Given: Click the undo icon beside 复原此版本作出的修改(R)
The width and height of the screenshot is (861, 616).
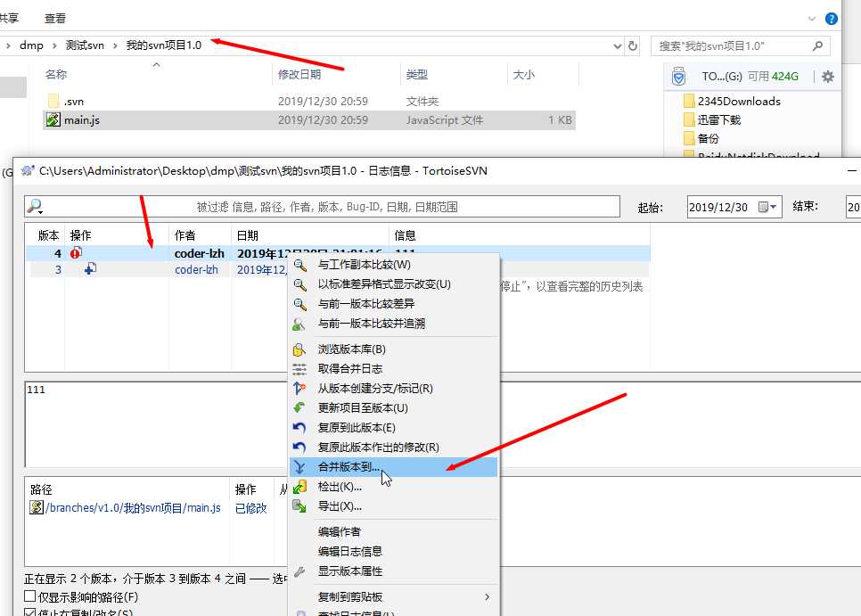Looking at the screenshot, I should pos(299,448).
